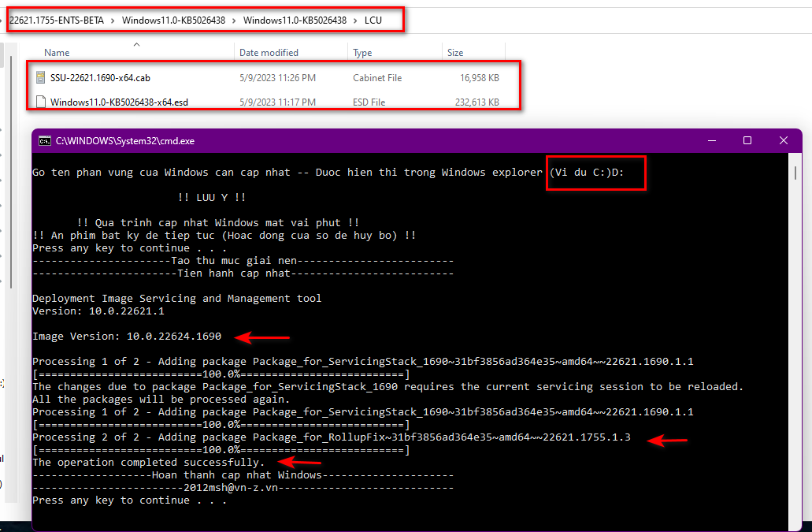
Task: Go to the first Windows11.0-KB5026438 breadcrumb
Action: (173, 20)
